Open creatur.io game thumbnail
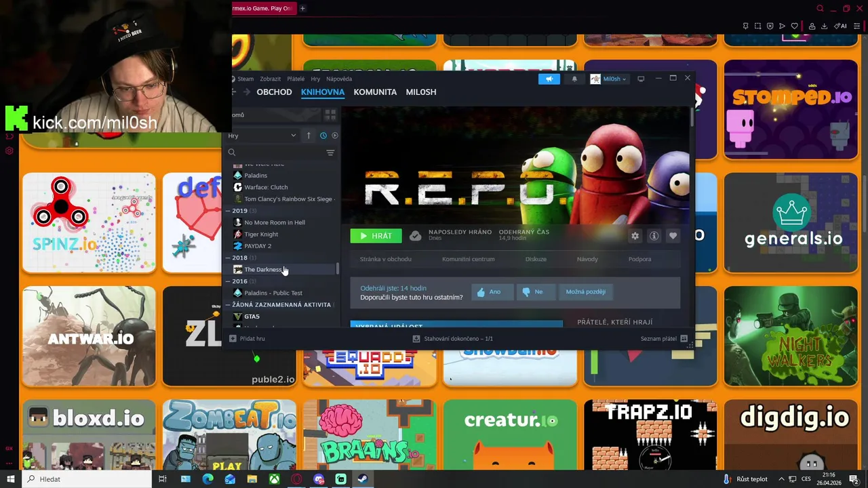 coord(510,434)
